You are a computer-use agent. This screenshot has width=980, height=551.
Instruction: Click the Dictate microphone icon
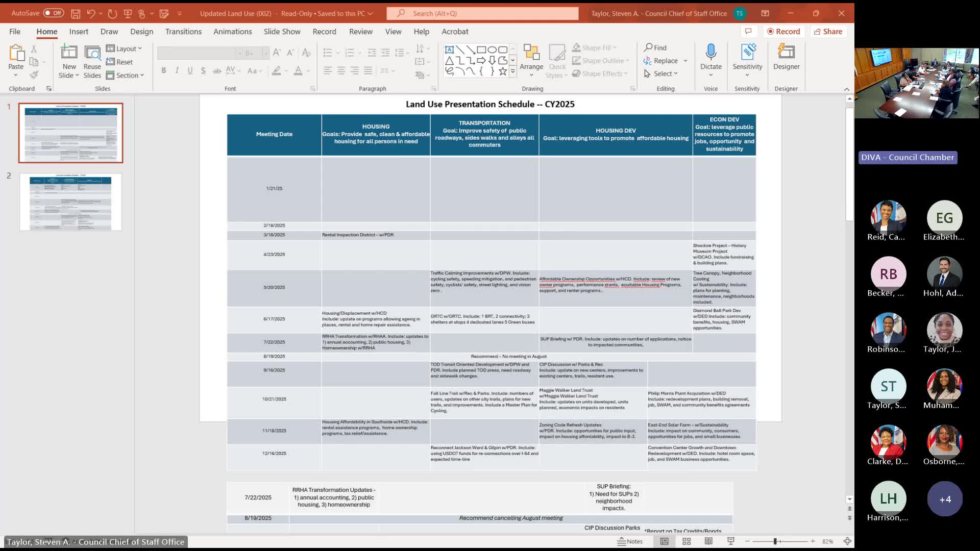pos(711,52)
